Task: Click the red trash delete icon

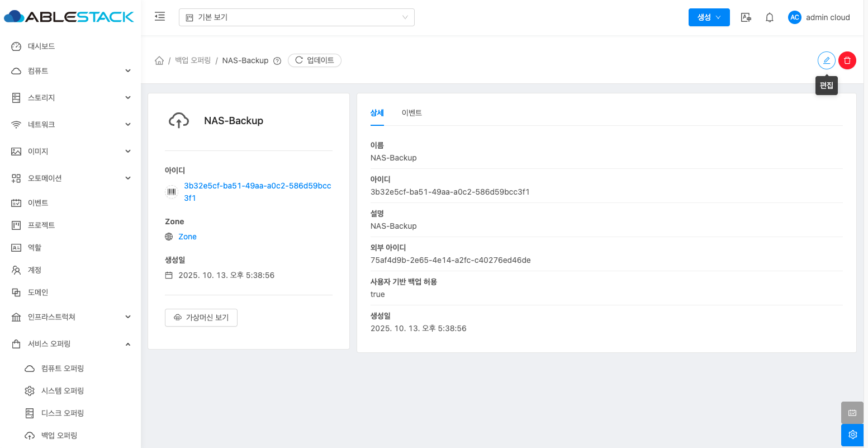Action: pyautogui.click(x=847, y=60)
